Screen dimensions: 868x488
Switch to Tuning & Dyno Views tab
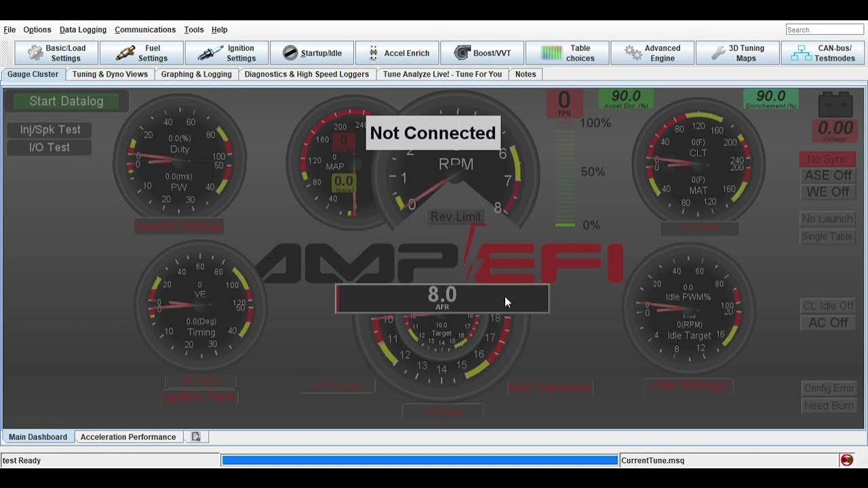(x=110, y=75)
